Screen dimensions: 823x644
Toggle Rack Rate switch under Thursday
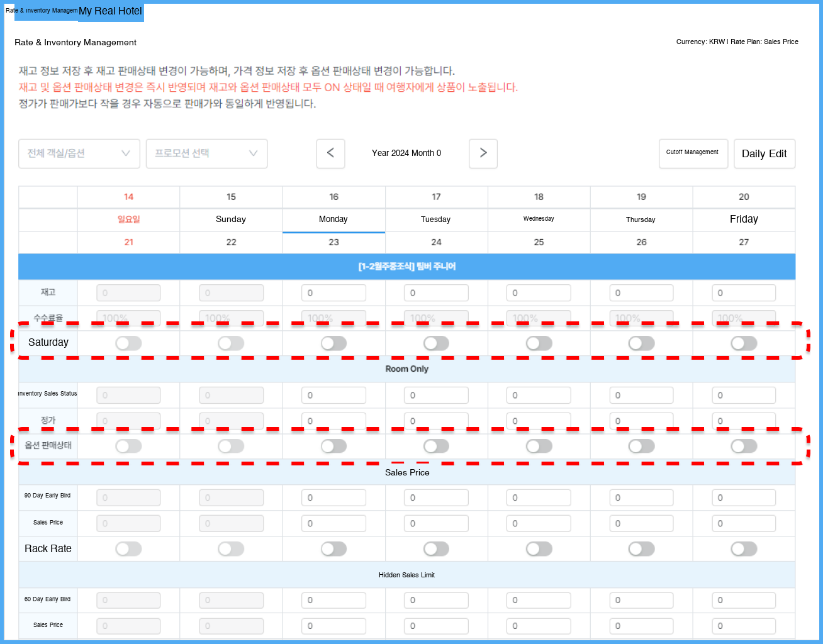tap(642, 549)
